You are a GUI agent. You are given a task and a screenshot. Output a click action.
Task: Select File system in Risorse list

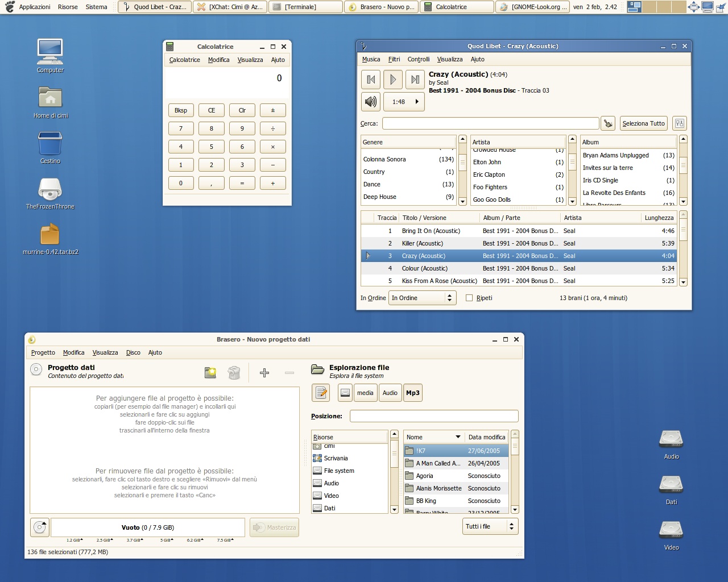click(350, 471)
